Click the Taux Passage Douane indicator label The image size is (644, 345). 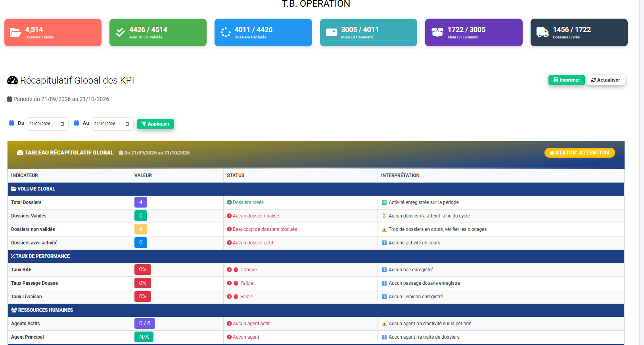(x=34, y=283)
